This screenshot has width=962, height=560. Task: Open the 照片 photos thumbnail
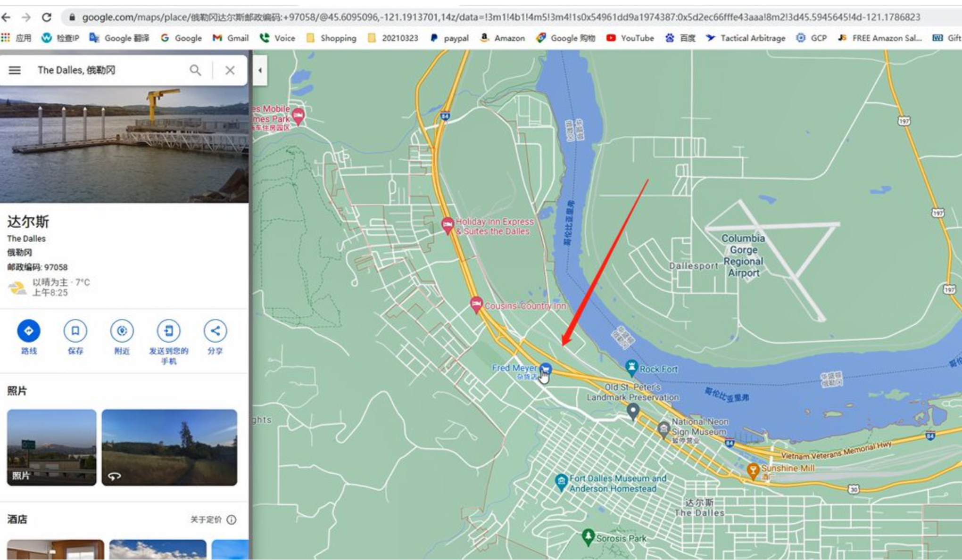(x=51, y=447)
